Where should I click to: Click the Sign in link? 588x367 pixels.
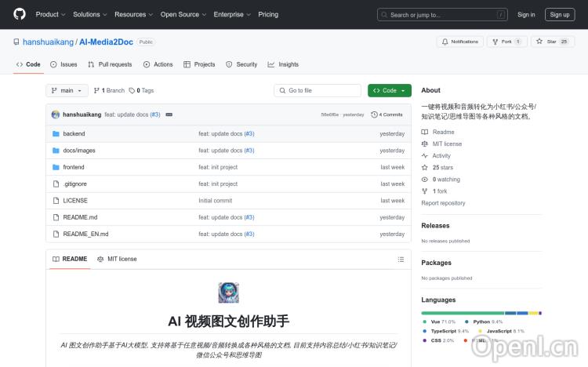click(x=526, y=15)
